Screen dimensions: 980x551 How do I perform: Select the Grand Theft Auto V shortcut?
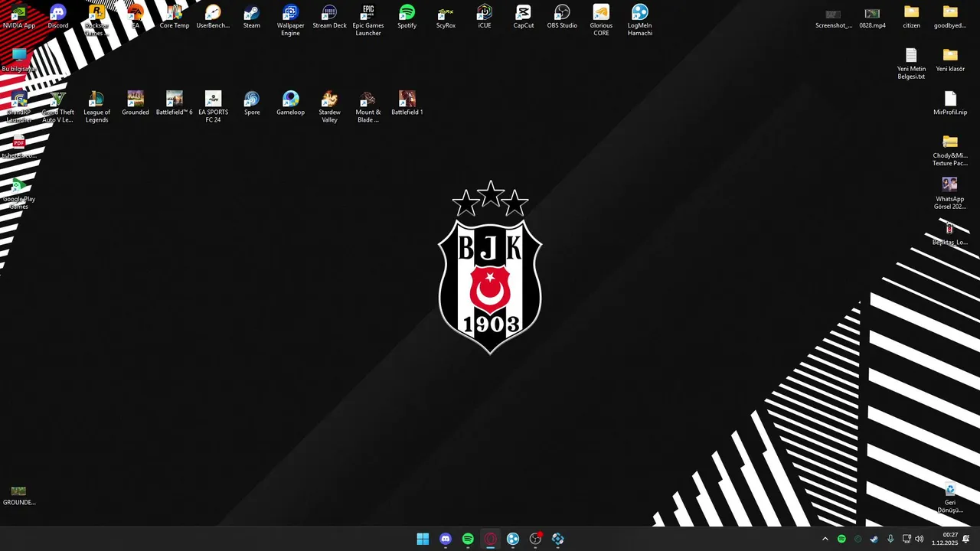coord(58,107)
